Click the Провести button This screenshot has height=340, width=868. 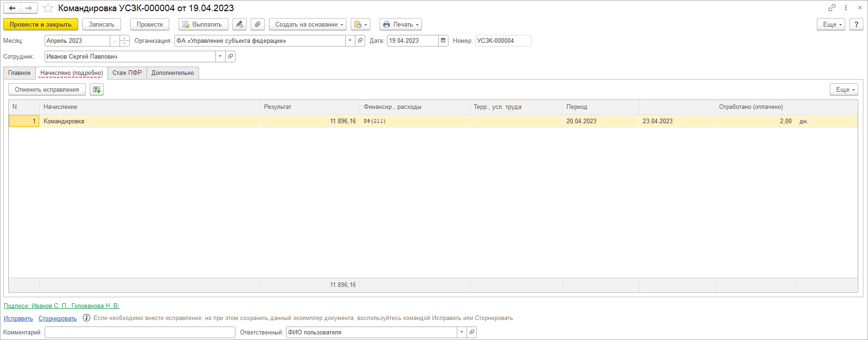[x=150, y=24]
